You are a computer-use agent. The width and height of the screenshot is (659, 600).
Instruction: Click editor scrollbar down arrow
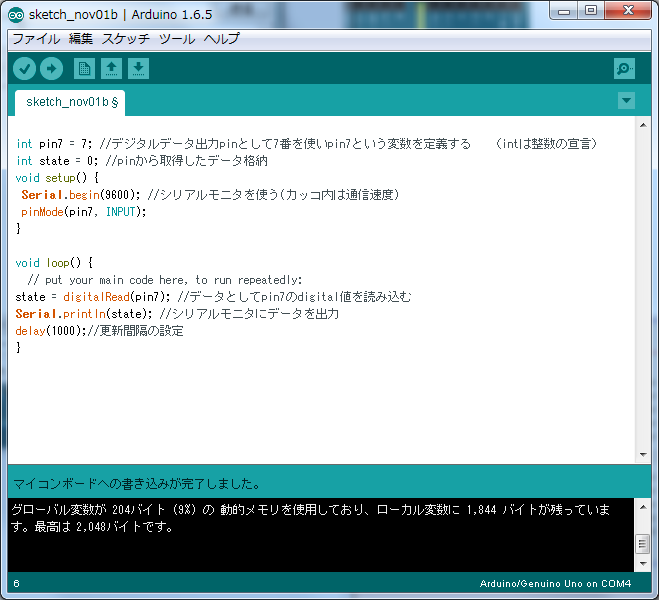pyautogui.click(x=643, y=455)
